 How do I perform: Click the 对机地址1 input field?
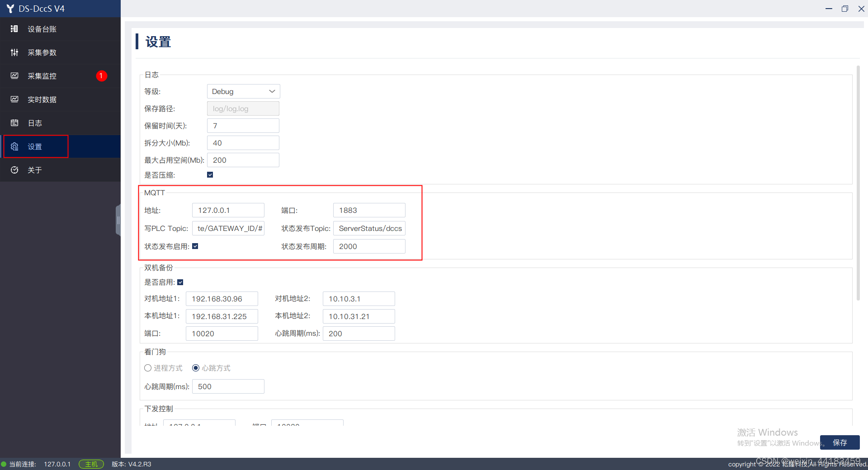[x=222, y=299]
